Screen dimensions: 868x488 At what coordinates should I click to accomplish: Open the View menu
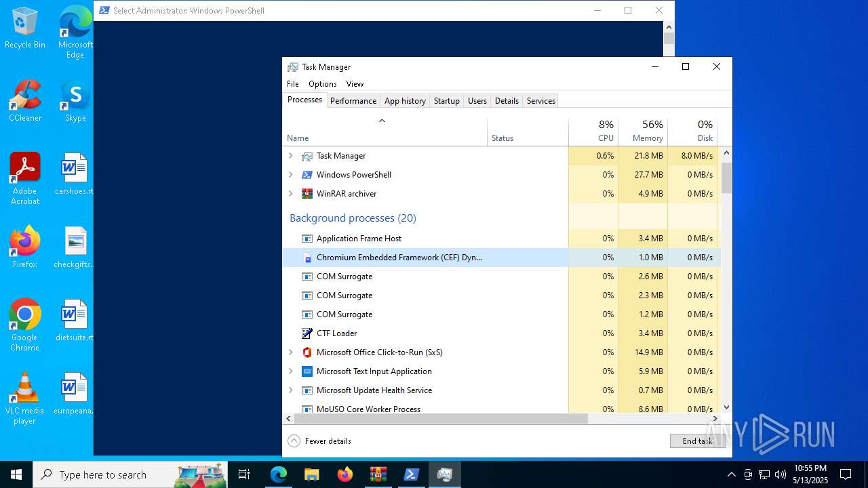355,84
